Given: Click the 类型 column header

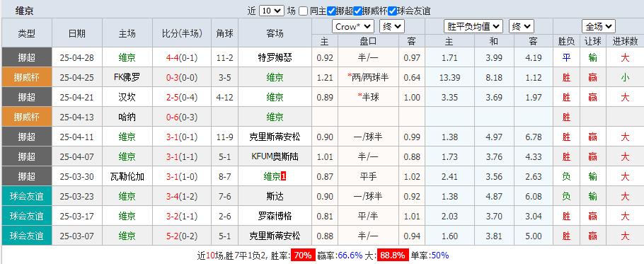Looking at the screenshot, I should (x=27, y=33).
